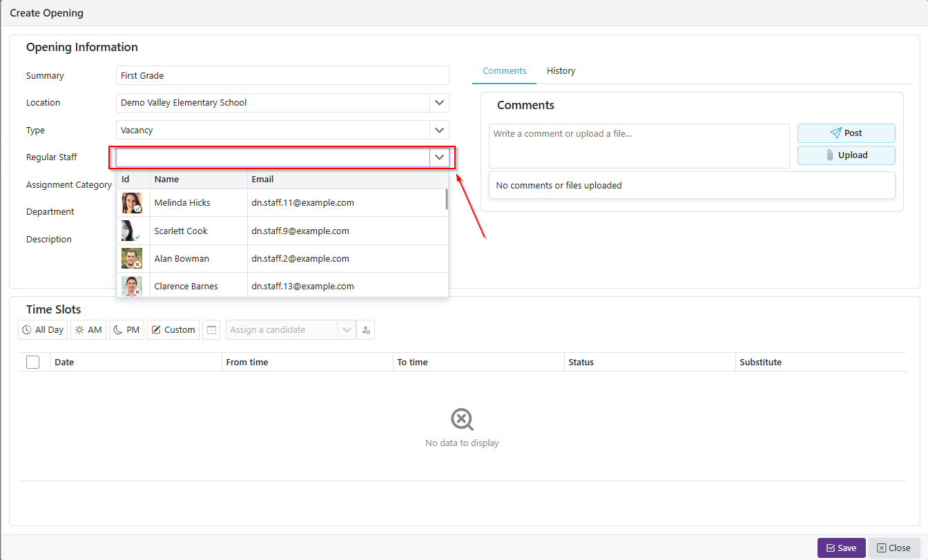
Task: Toggle the select-all checkbox in Time Slots
Action: 33,362
